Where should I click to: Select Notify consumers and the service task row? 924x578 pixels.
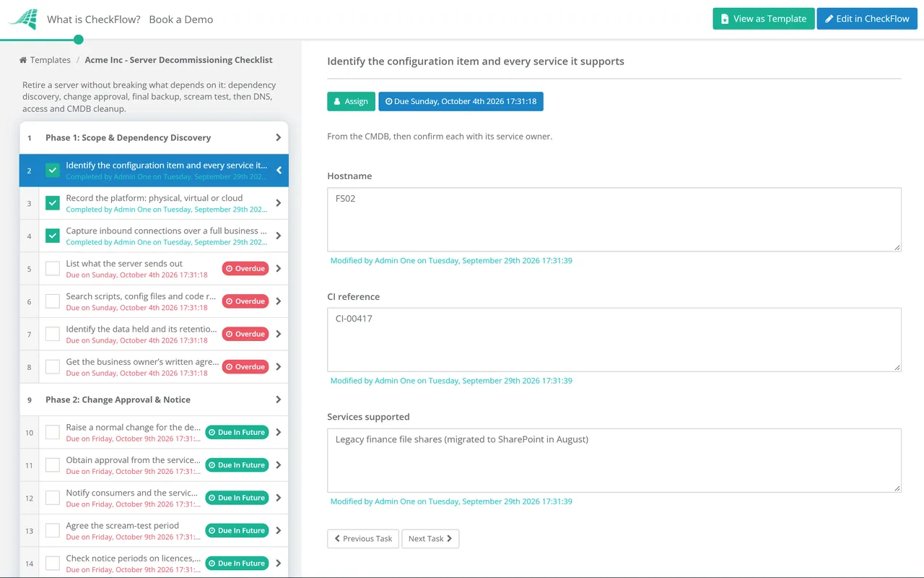pos(154,498)
